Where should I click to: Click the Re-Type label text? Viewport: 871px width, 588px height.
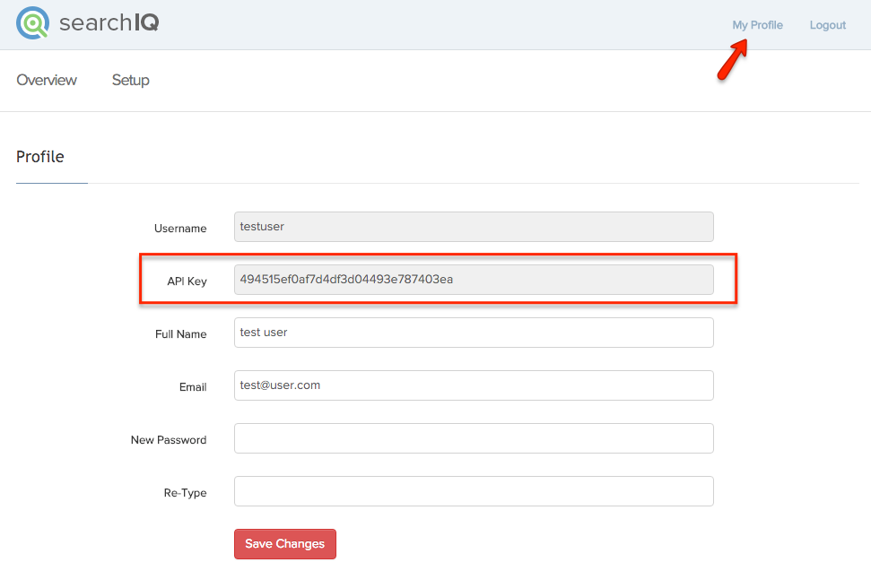pyautogui.click(x=185, y=493)
